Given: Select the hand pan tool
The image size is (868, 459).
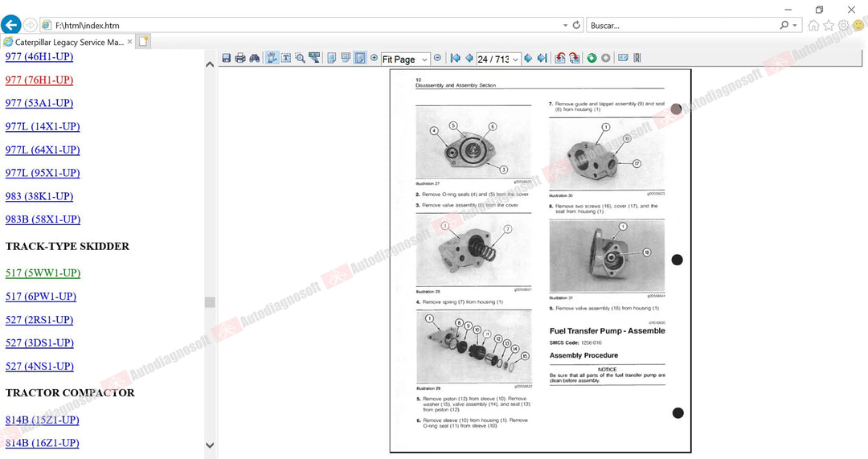Looking at the screenshot, I should click(272, 58).
